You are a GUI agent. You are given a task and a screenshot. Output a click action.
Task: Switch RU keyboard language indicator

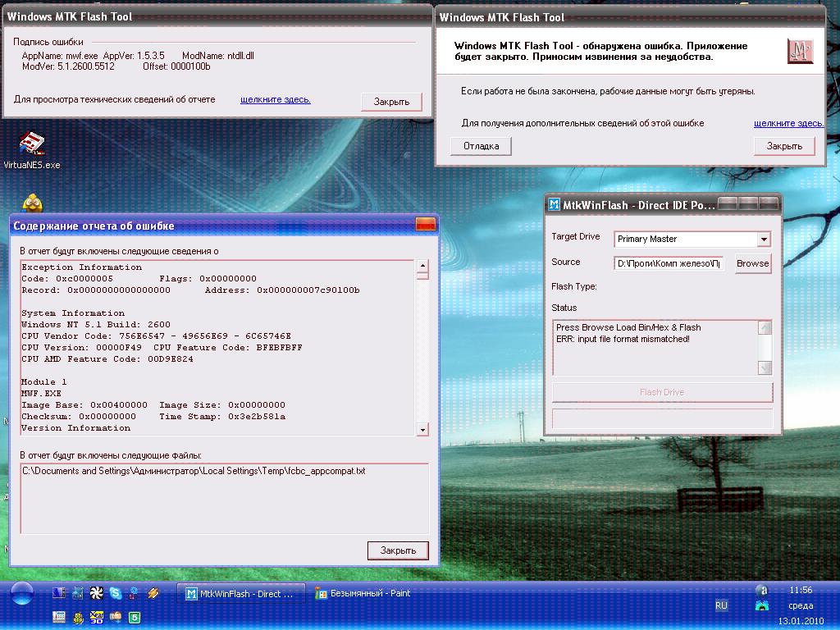(x=721, y=605)
